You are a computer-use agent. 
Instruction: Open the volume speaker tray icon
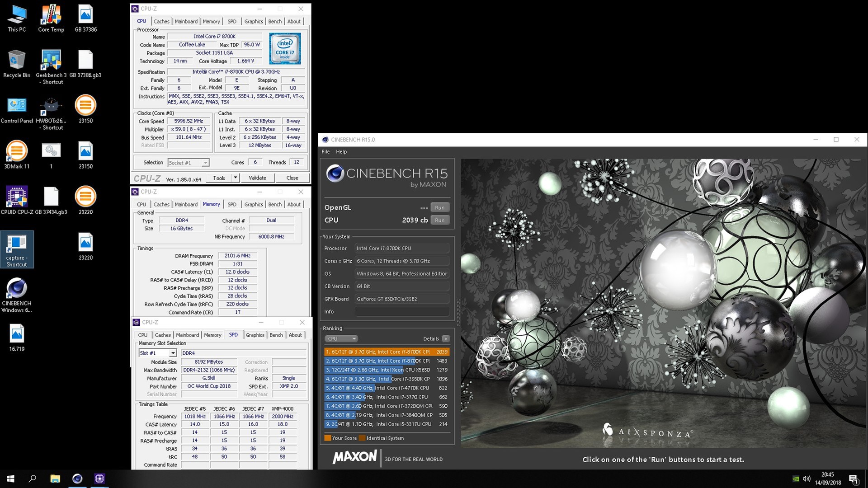[x=807, y=479]
